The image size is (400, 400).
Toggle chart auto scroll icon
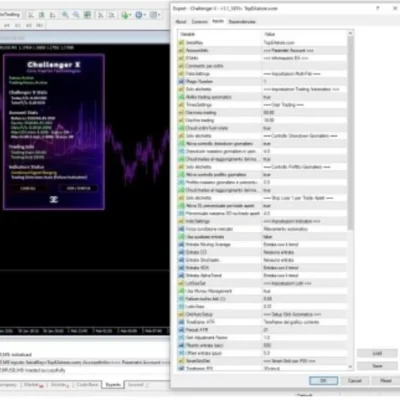(100, 15)
